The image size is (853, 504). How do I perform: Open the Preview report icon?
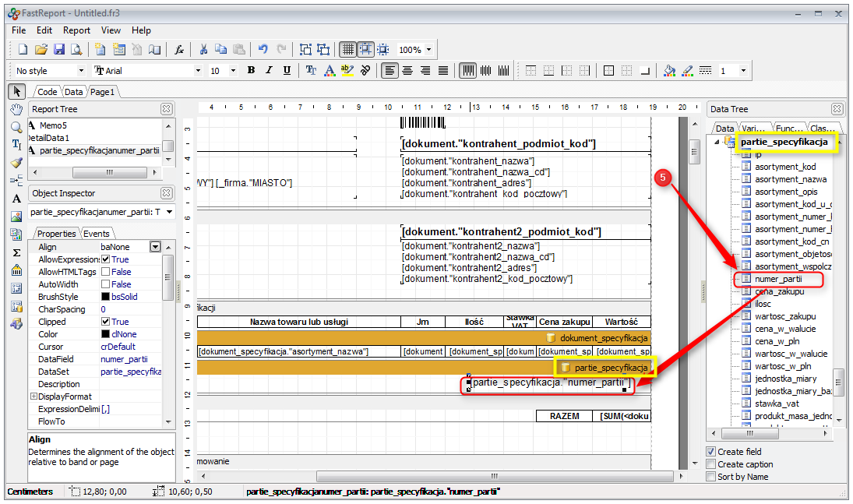click(x=76, y=49)
